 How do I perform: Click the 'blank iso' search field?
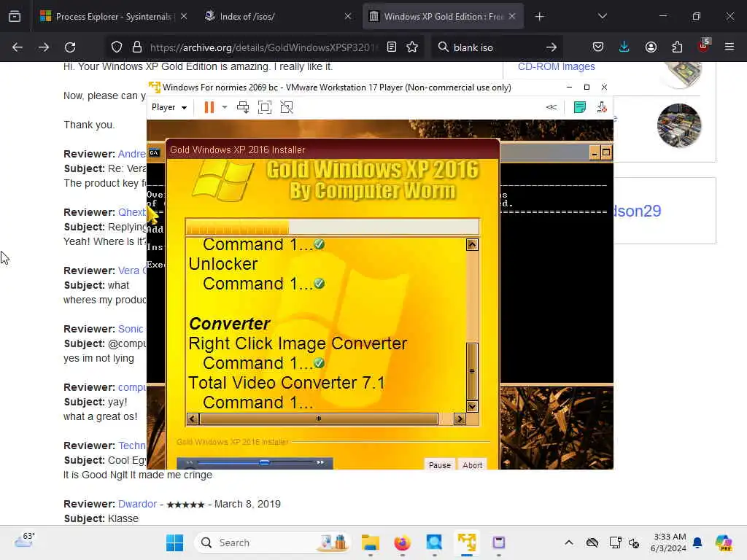point(495,47)
